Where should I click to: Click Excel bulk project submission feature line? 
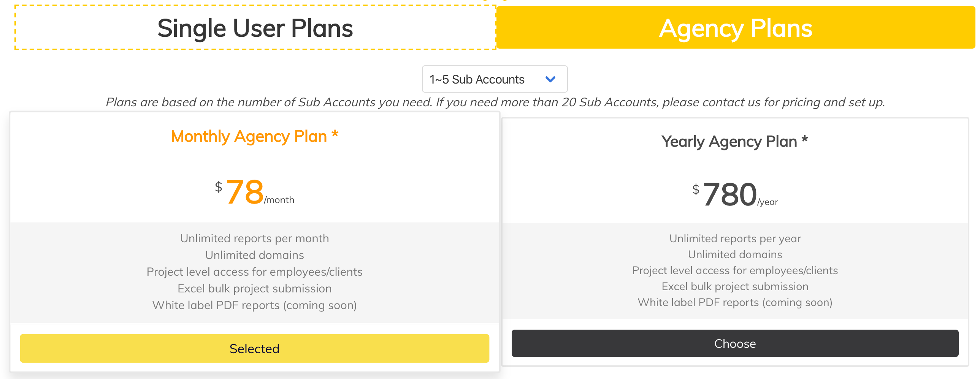pyautogui.click(x=254, y=288)
